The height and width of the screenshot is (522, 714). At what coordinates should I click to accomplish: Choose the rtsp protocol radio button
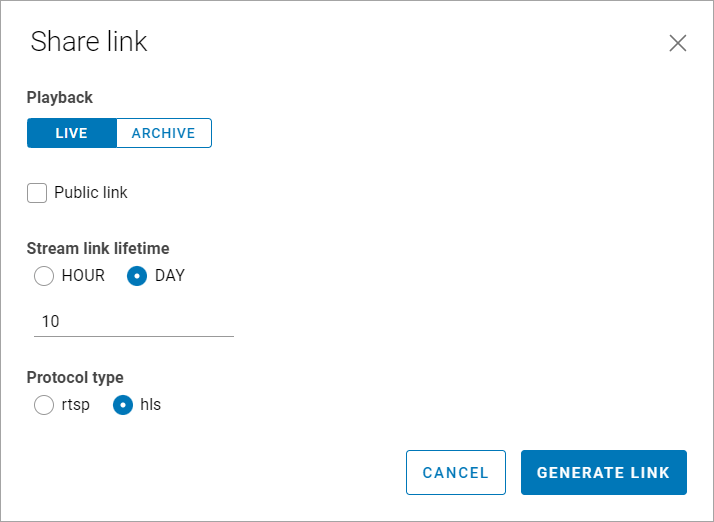coord(44,405)
